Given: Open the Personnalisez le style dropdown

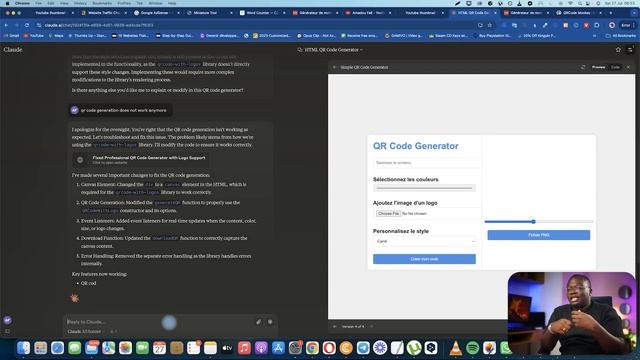Looking at the screenshot, I should tap(424, 241).
